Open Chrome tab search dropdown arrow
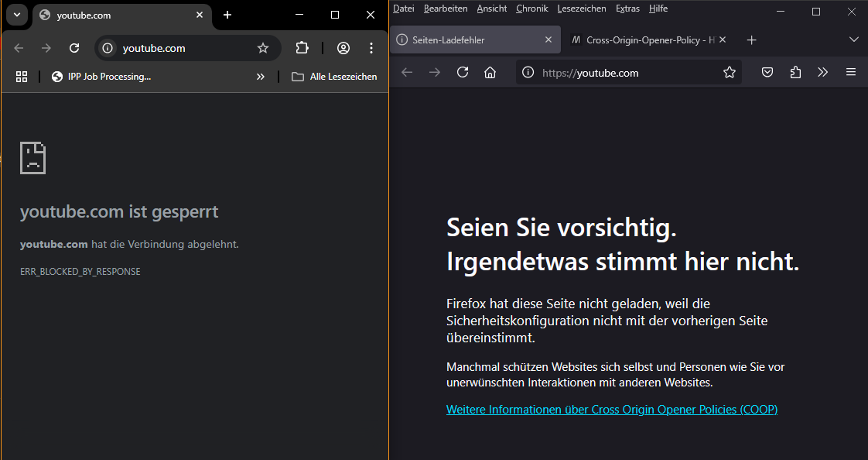 (16, 15)
